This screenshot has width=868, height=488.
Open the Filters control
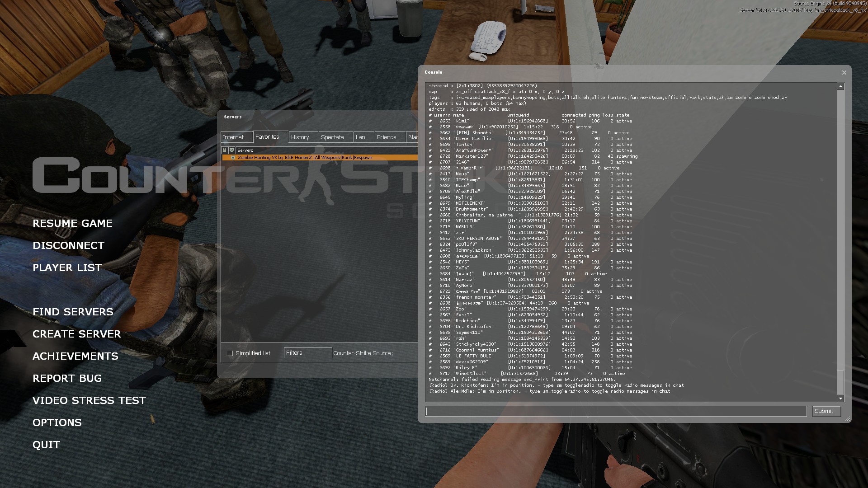click(308, 353)
